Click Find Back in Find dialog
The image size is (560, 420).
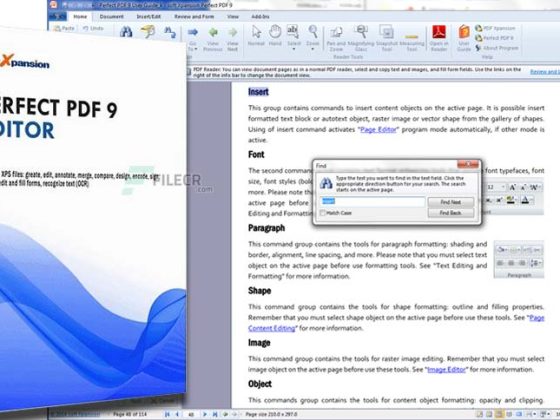click(x=451, y=213)
